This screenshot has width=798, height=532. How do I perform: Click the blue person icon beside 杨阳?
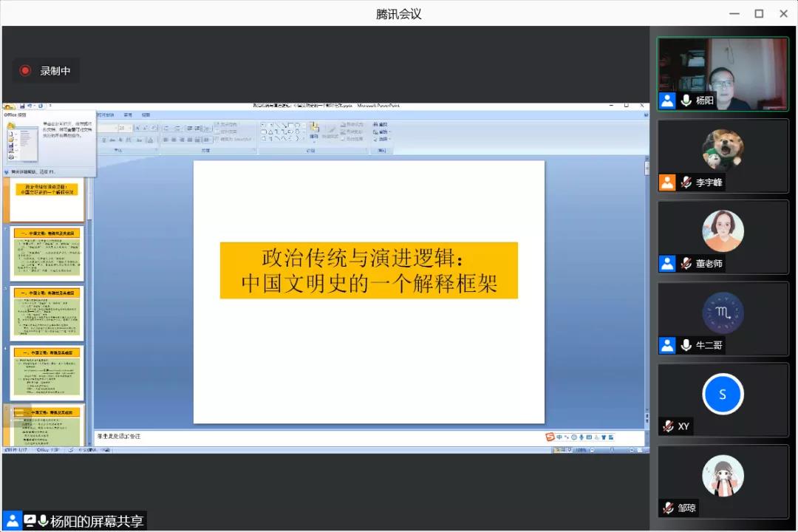click(667, 100)
